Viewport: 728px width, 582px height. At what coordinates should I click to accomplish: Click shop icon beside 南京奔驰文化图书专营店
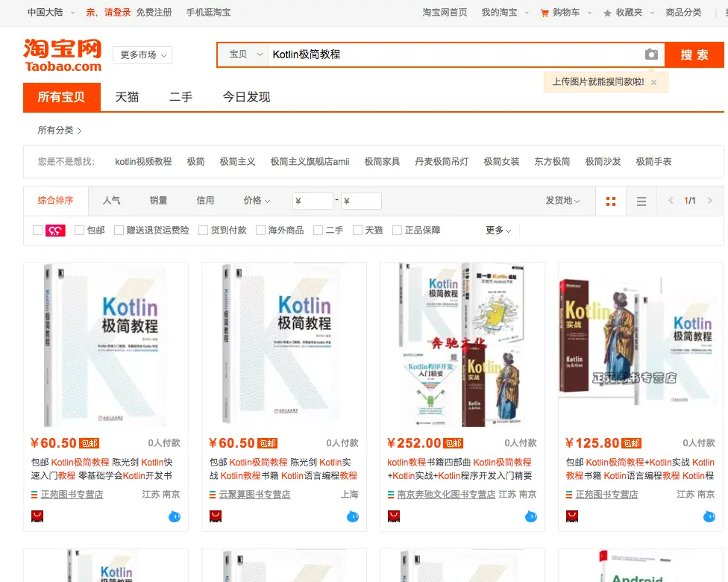(390, 495)
